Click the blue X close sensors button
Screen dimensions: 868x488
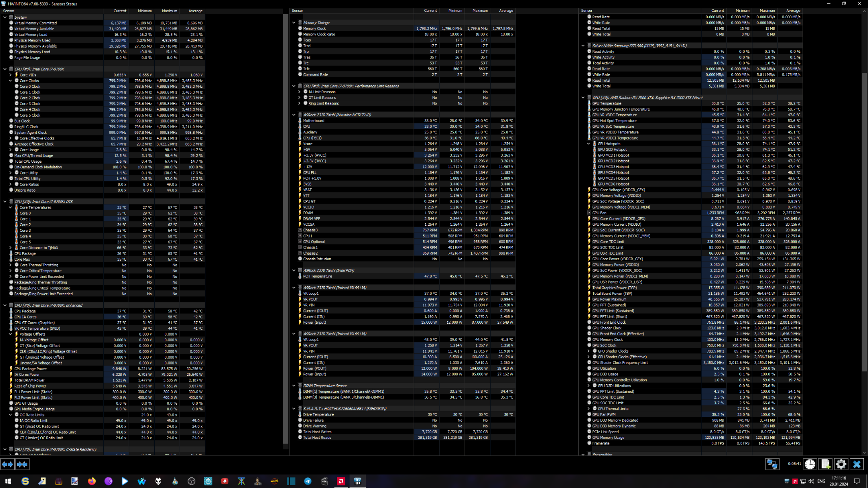(857, 464)
